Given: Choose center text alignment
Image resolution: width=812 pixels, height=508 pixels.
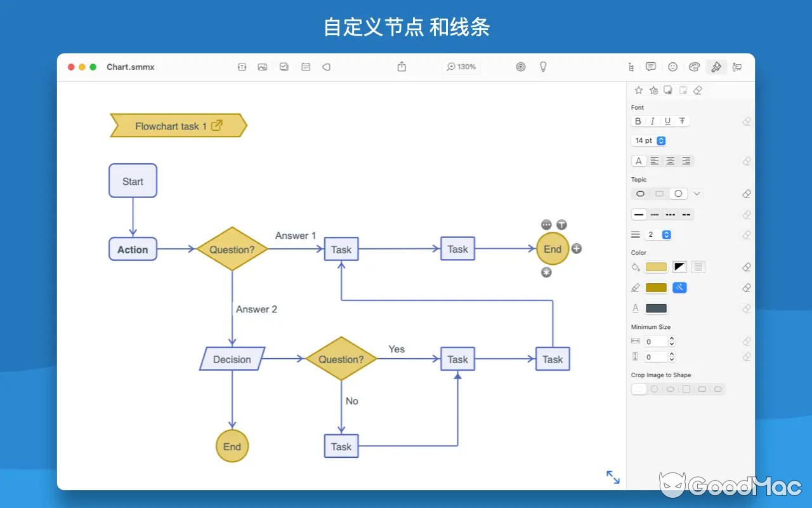Looking at the screenshot, I should [x=670, y=161].
